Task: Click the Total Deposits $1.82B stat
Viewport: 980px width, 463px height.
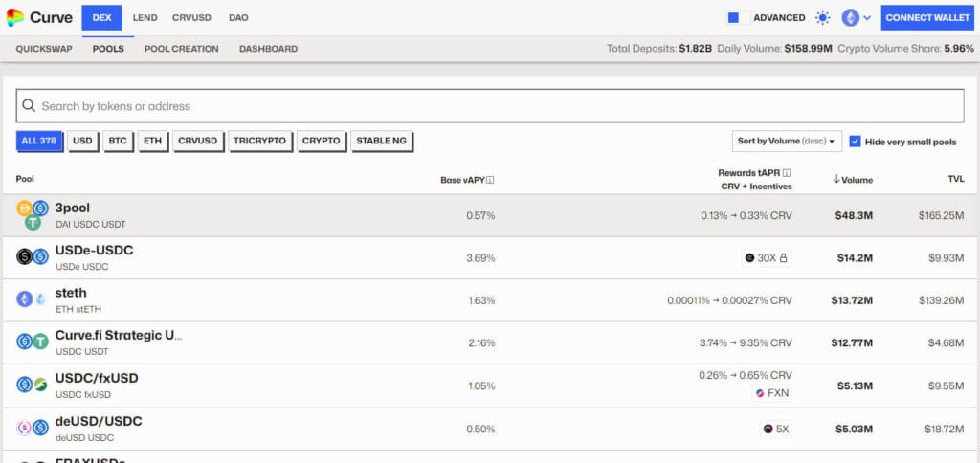Action: (x=659, y=49)
